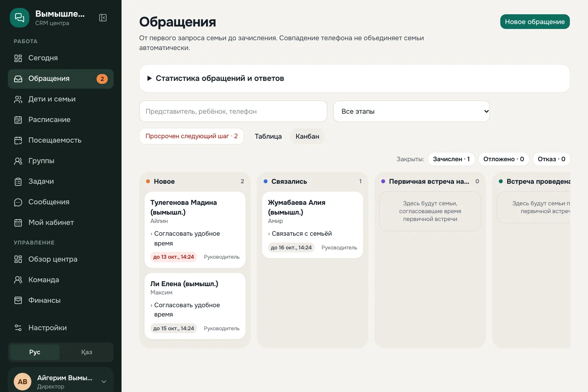Open the Ли Елена card

(x=195, y=306)
